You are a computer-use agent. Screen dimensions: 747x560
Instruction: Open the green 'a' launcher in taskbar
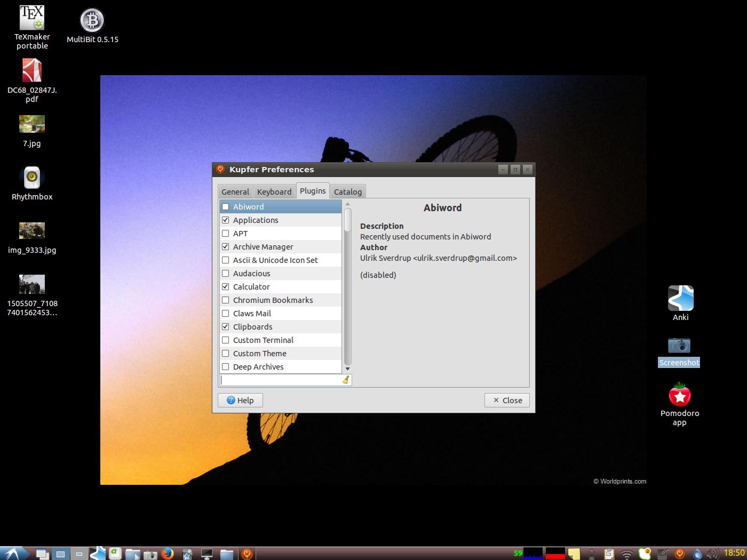[x=115, y=554]
